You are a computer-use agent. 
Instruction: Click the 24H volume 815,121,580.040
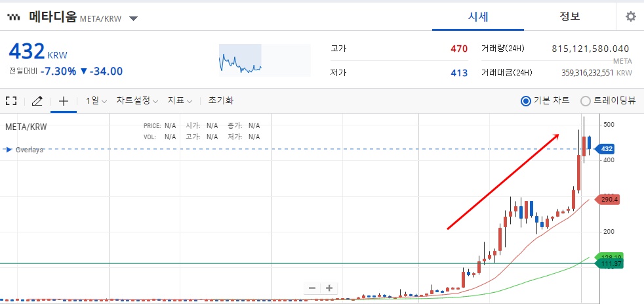(x=590, y=49)
